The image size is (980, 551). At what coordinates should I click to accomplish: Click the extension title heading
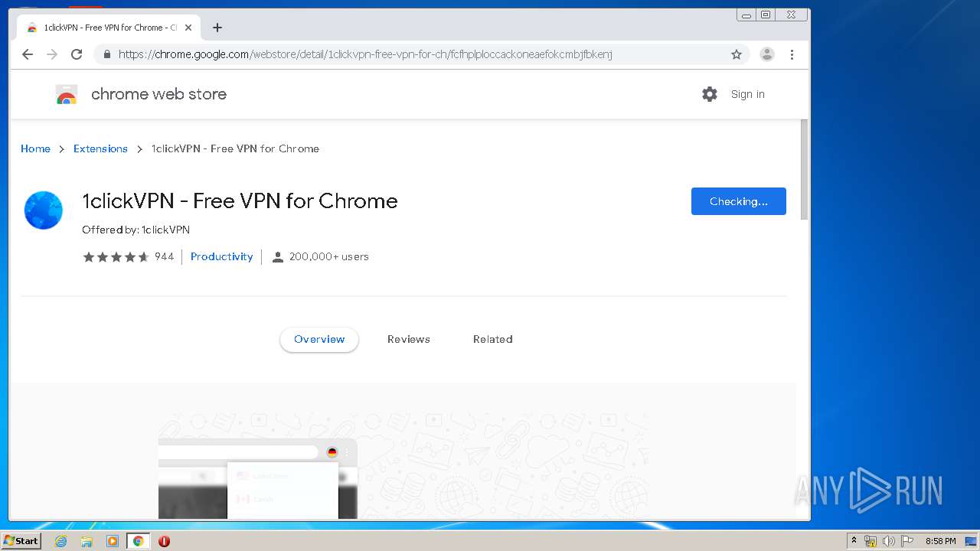pos(240,201)
